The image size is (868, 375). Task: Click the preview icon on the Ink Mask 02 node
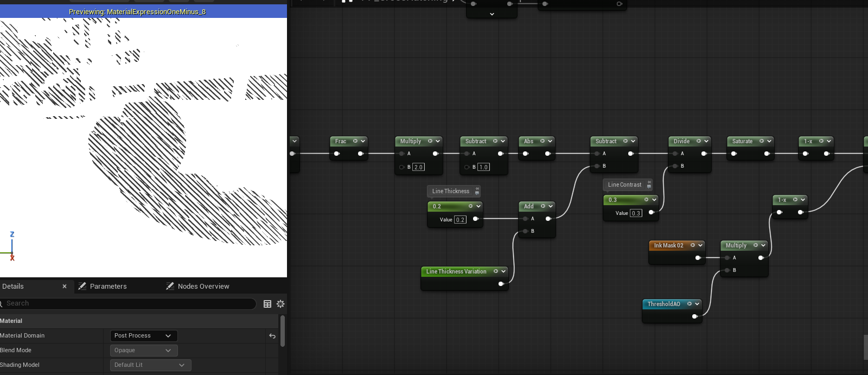(x=693, y=245)
